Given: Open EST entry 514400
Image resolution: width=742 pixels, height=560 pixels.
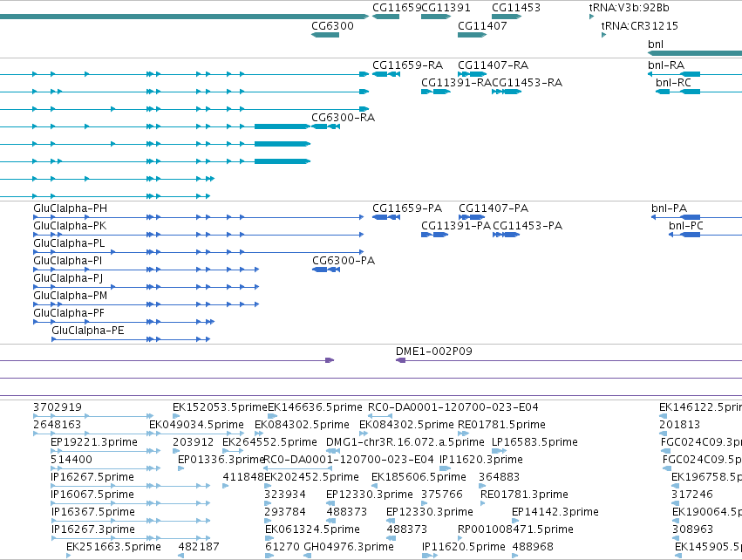Looking at the screenshot, I should click(71, 460).
